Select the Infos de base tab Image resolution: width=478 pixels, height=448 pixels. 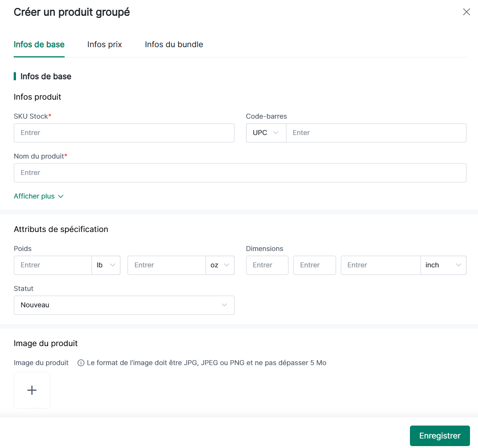[39, 44]
